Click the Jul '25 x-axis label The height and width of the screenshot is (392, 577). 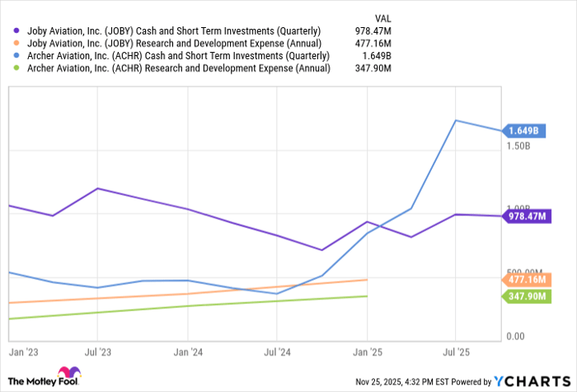(x=456, y=352)
